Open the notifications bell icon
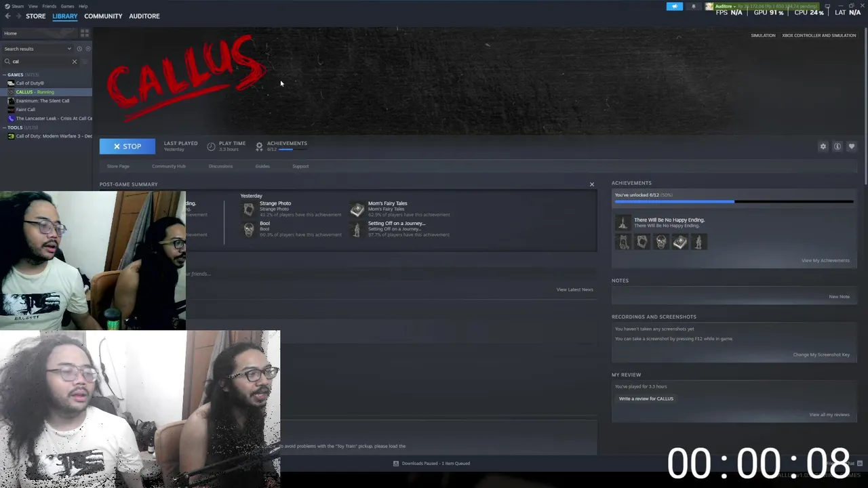Screen dimensions: 868x488 tap(693, 7)
